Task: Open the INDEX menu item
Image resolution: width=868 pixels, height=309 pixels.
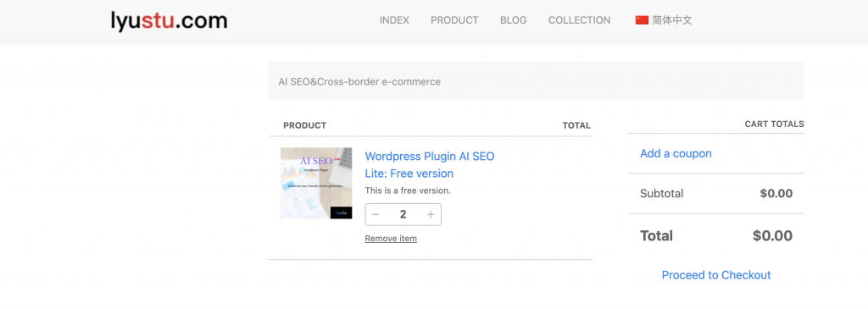Action: tap(394, 20)
